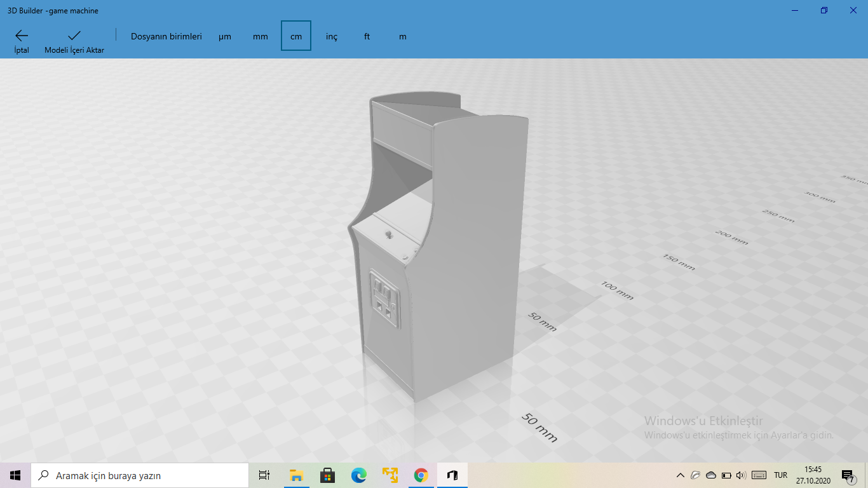The image size is (868, 488).
Task: Select µm as file unit
Action: coord(225,36)
